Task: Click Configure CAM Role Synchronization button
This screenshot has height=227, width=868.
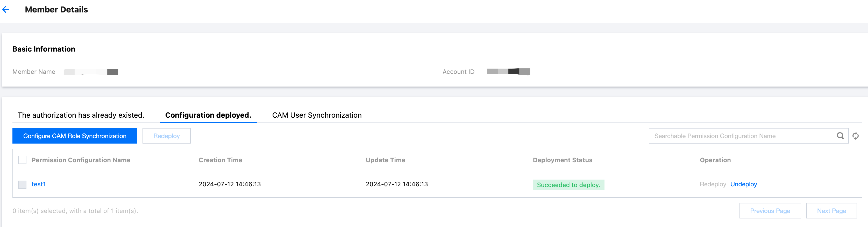Action: (75, 136)
